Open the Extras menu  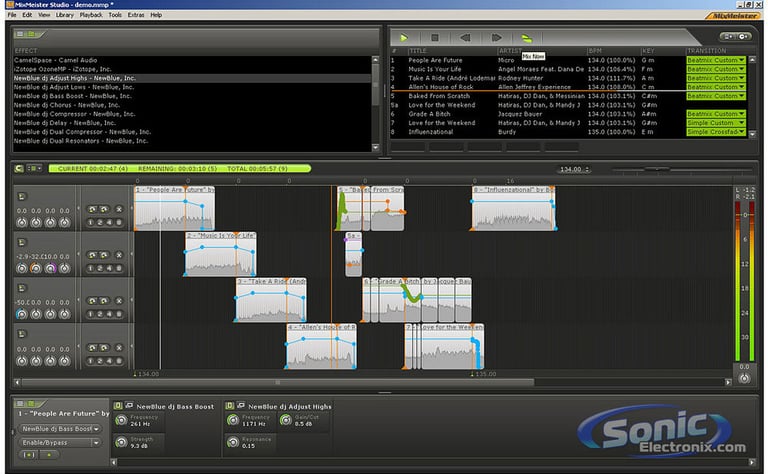(136, 15)
